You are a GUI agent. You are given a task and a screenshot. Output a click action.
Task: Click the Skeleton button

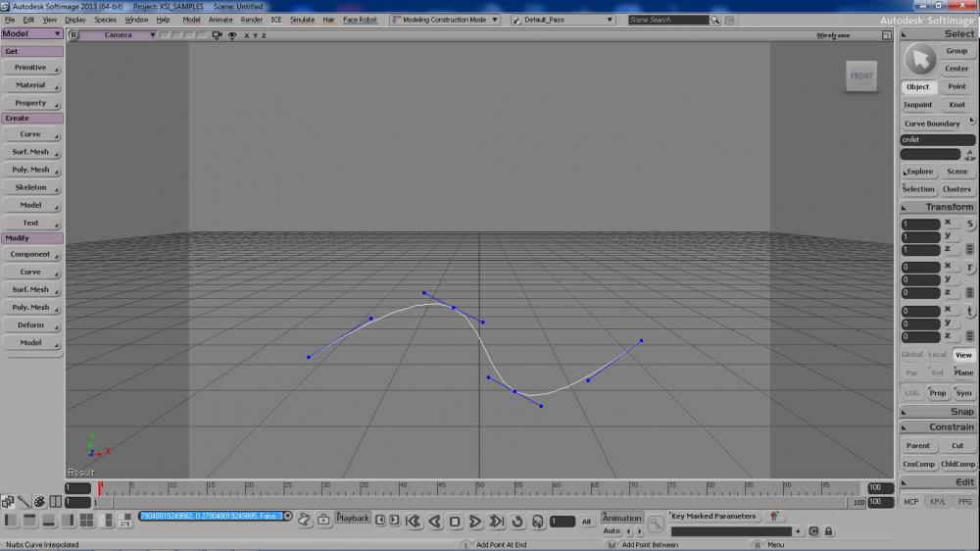click(30, 187)
